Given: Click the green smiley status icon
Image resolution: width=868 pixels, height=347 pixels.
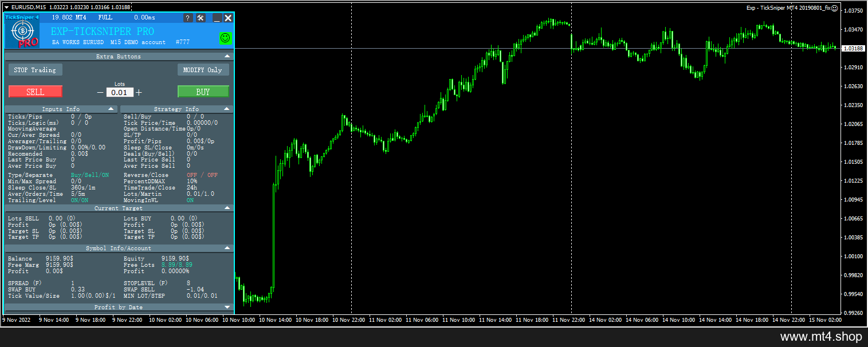Looking at the screenshot, I should pyautogui.click(x=226, y=38).
